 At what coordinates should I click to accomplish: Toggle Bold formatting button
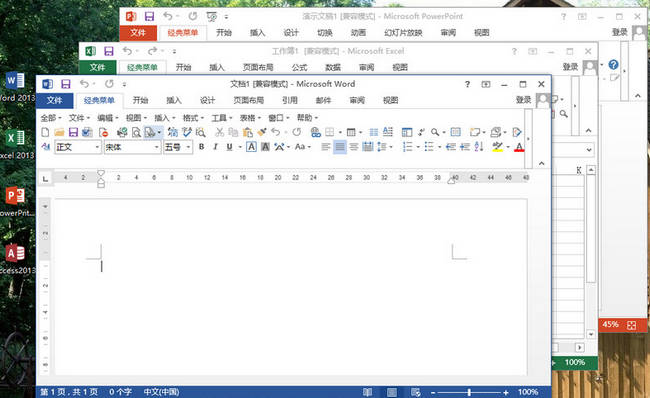tap(201, 147)
